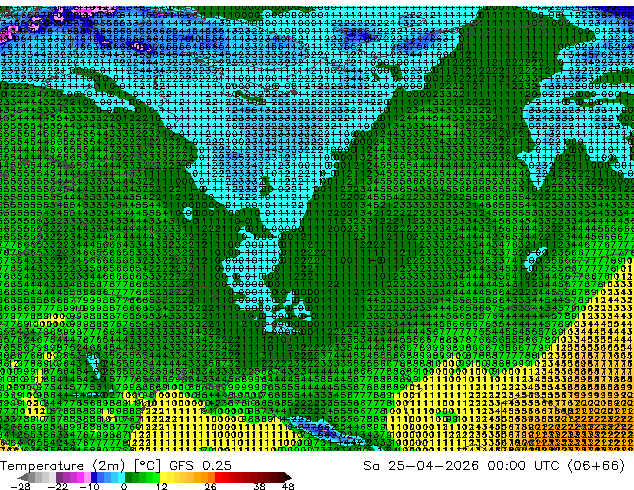Click the '-28' legend value
Viewport: 634px width, 490px height.
(x=20, y=486)
